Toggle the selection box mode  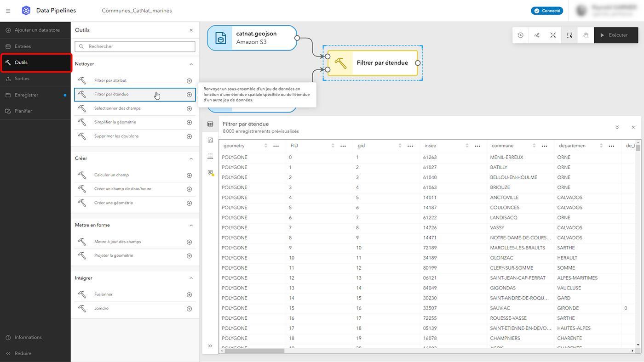[569, 35]
